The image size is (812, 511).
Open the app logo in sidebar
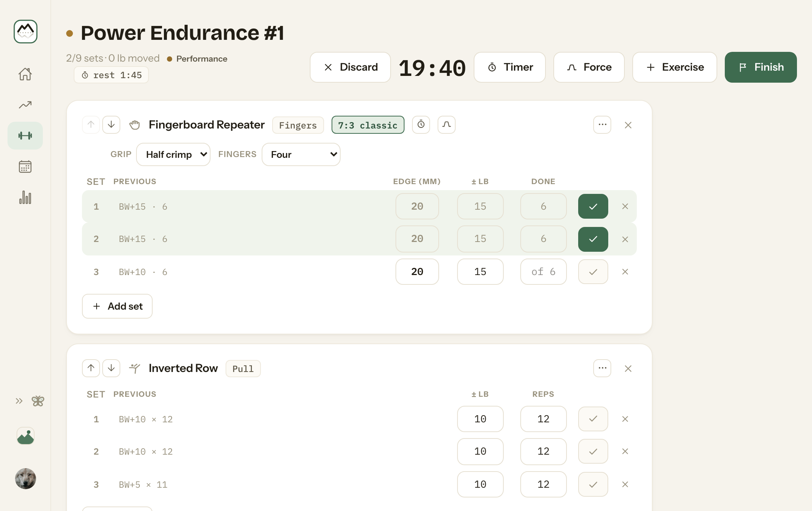coord(25,32)
